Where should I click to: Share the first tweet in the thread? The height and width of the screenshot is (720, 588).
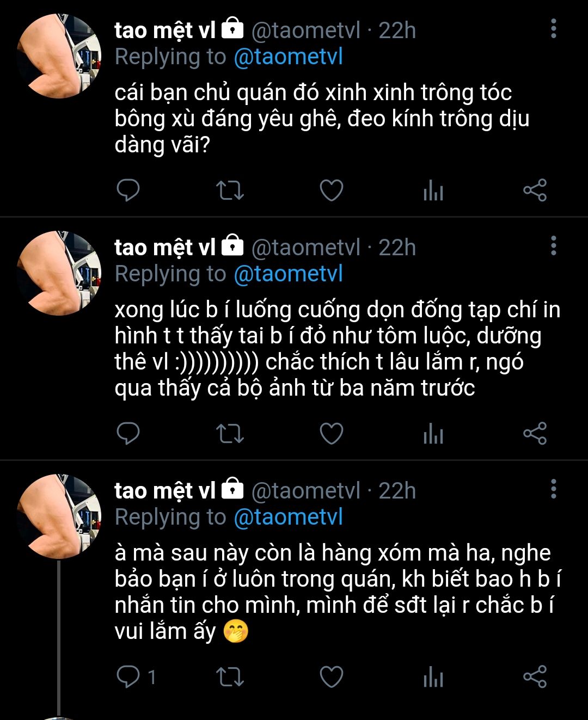(535, 191)
